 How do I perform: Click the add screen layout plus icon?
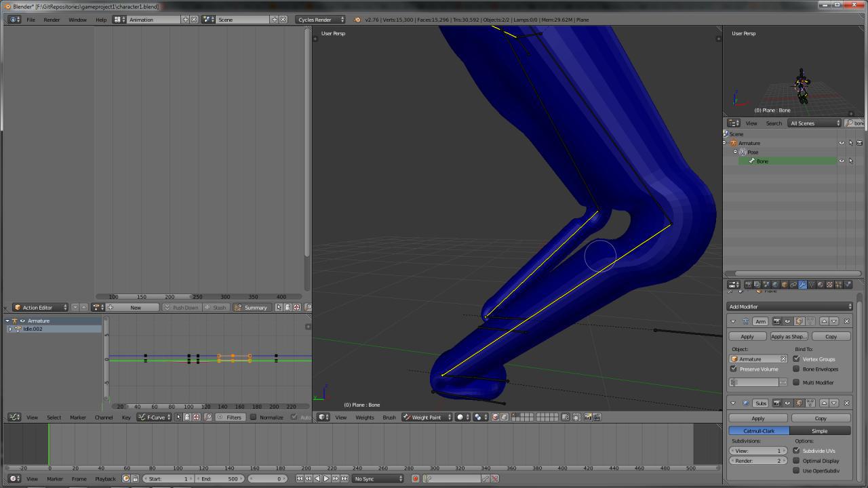point(186,20)
